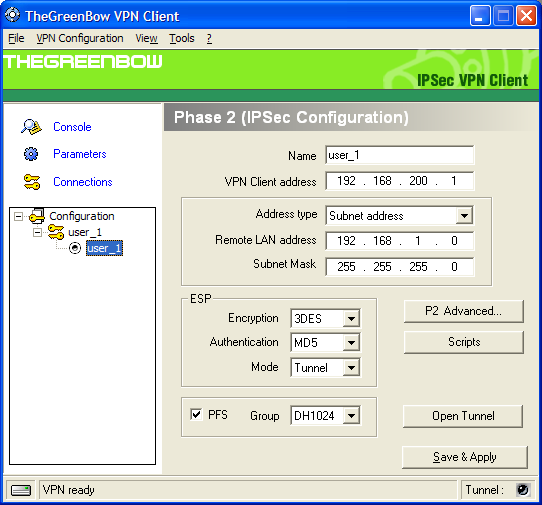Click the Scripts button

(464, 342)
